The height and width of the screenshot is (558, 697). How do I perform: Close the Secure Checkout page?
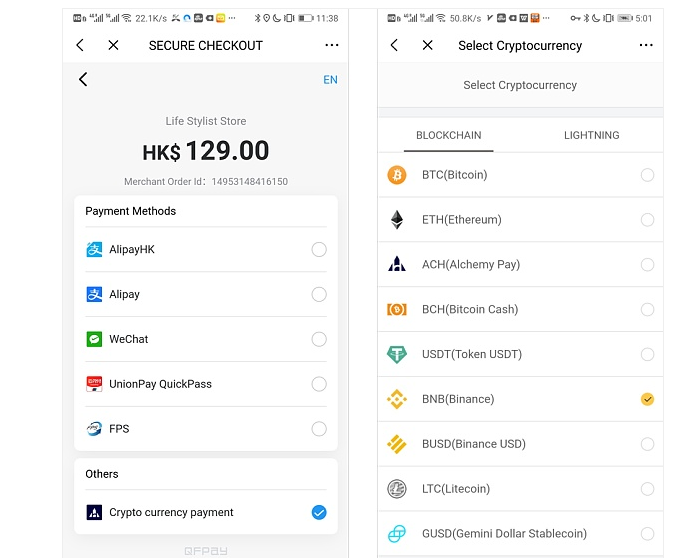coord(113,45)
